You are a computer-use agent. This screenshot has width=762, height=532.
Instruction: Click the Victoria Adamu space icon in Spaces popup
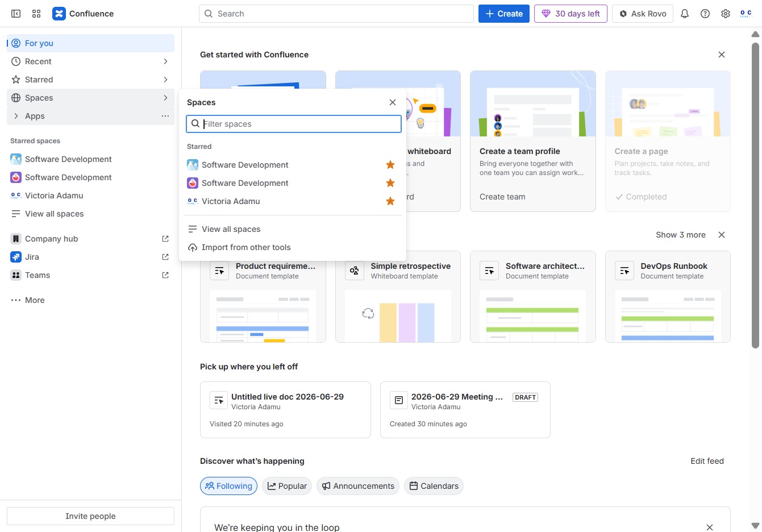[x=193, y=201]
